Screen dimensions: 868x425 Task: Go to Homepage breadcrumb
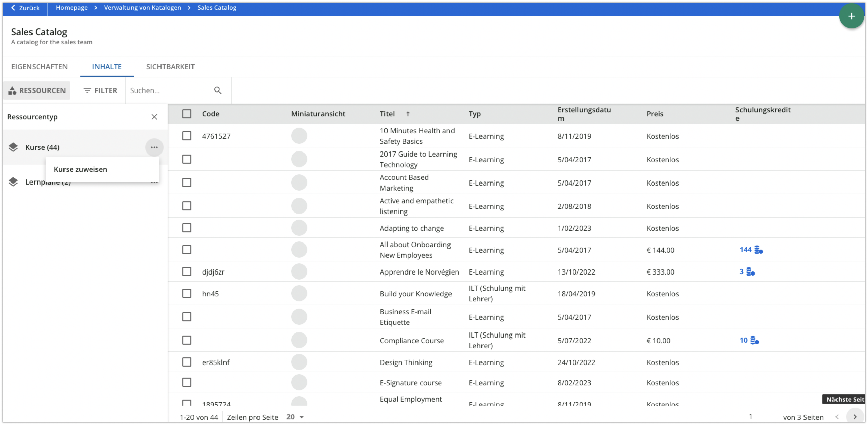72,7
